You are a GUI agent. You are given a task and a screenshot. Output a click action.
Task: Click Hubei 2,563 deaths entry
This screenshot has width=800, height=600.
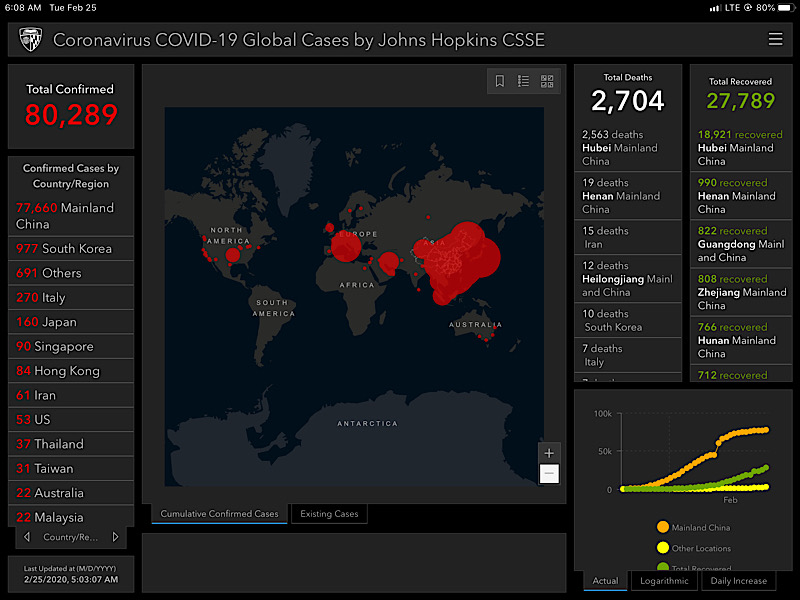click(x=628, y=148)
